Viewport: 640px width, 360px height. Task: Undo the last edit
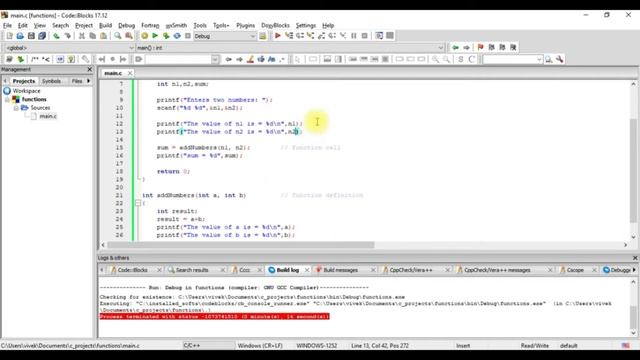tap(56, 36)
